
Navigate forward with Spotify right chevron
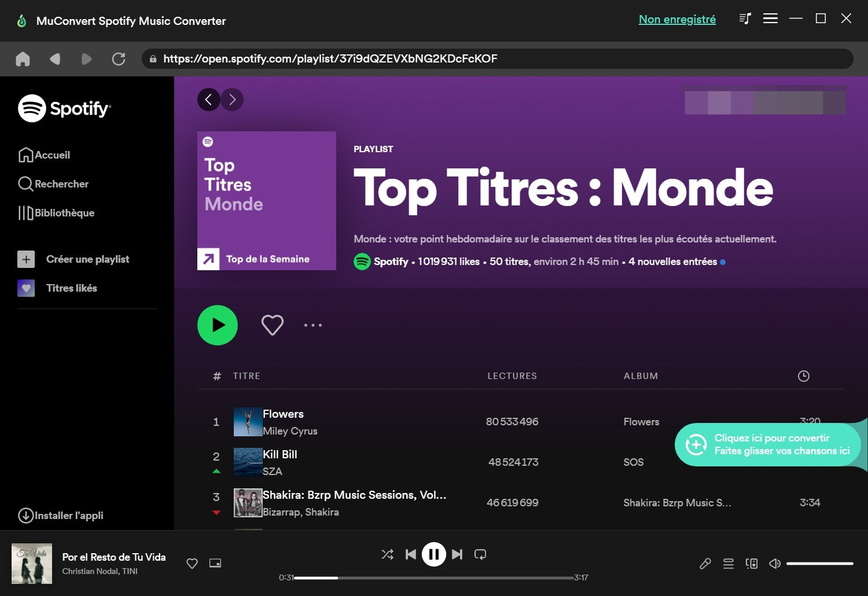tap(232, 100)
